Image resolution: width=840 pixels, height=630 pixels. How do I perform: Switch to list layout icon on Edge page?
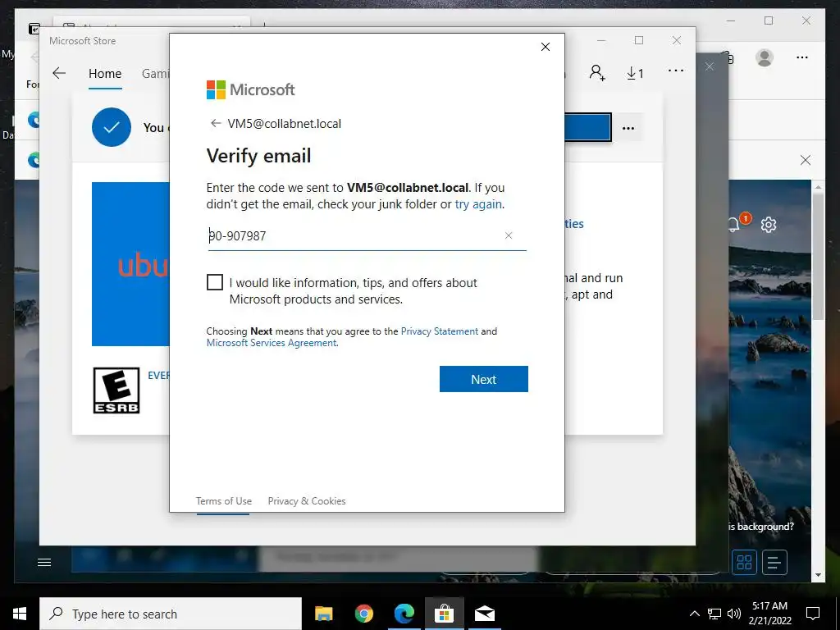(774, 563)
